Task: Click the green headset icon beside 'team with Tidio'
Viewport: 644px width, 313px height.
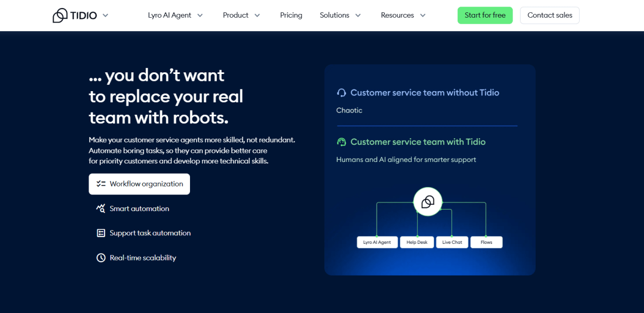Action: tap(341, 142)
